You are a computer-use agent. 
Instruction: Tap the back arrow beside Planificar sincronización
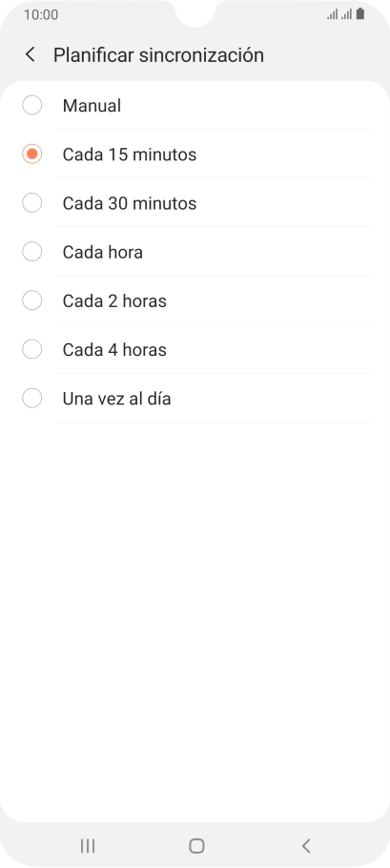[x=31, y=54]
